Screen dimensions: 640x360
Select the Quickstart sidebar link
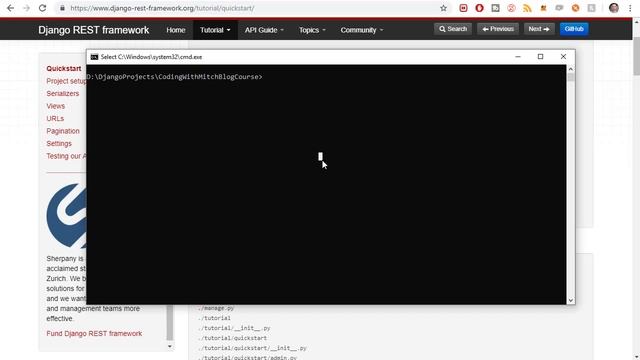point(64,69)
